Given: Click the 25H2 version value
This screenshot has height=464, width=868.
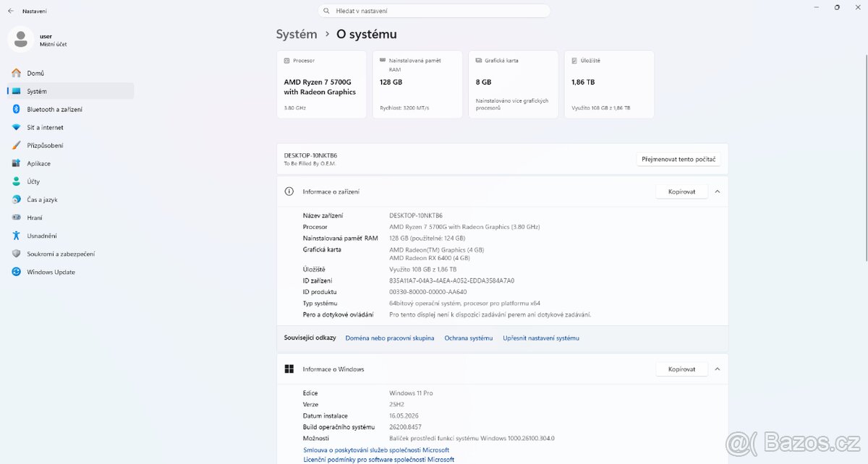Looking at the screenshot, I should point(397,405).
